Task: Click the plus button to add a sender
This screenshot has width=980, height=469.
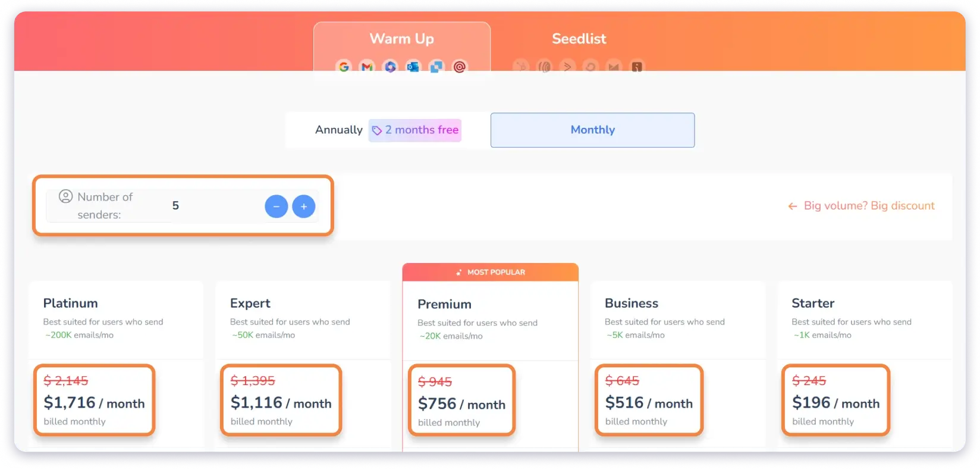Action: click(303, 206)
